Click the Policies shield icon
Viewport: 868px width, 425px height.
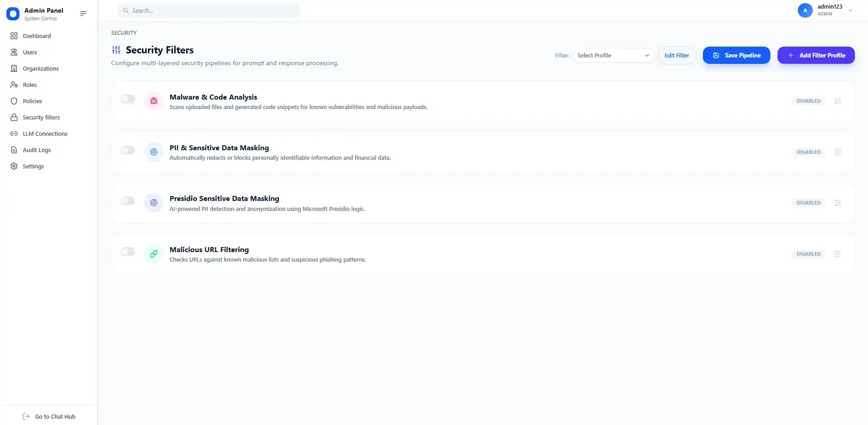click(x=14, y=101)
